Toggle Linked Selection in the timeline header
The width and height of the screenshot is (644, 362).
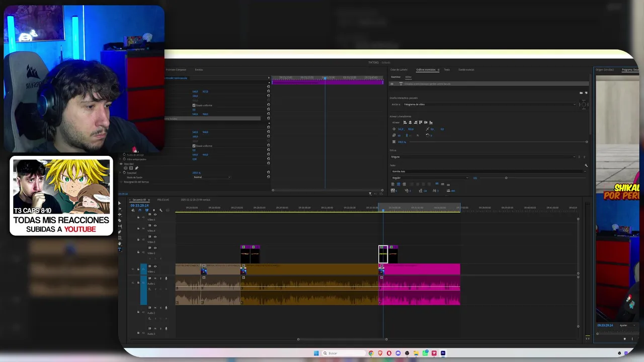click(147, 210)
